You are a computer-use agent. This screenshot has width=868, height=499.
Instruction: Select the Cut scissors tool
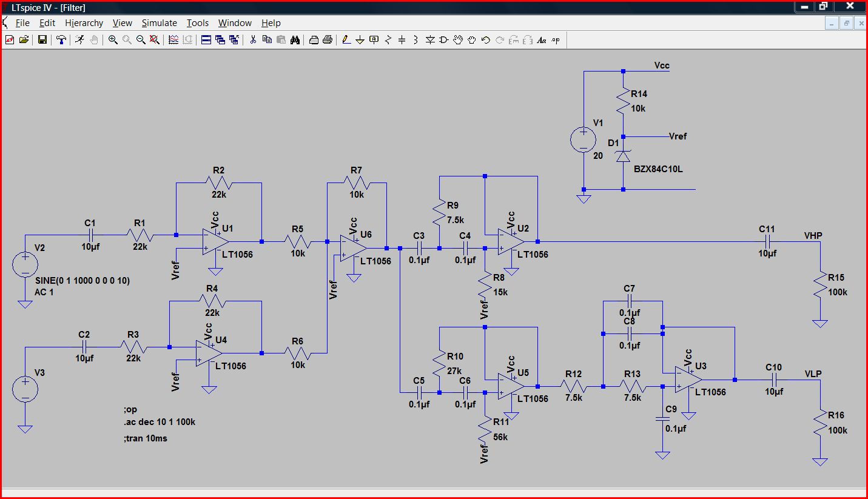(x=253, y=40)
